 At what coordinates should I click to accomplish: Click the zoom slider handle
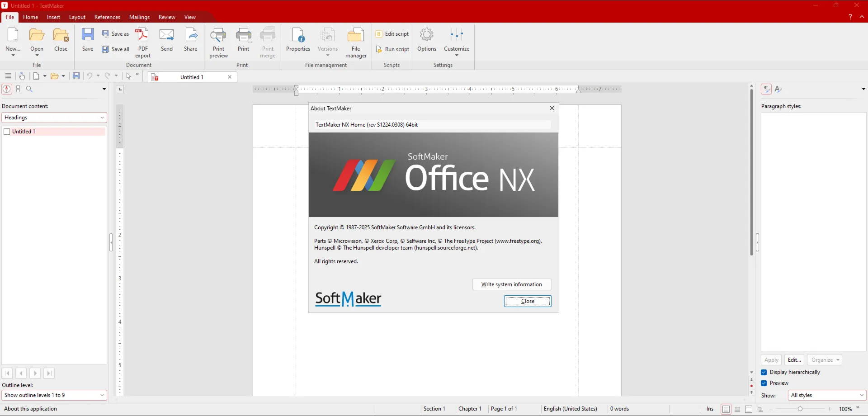tap(800, 409)
